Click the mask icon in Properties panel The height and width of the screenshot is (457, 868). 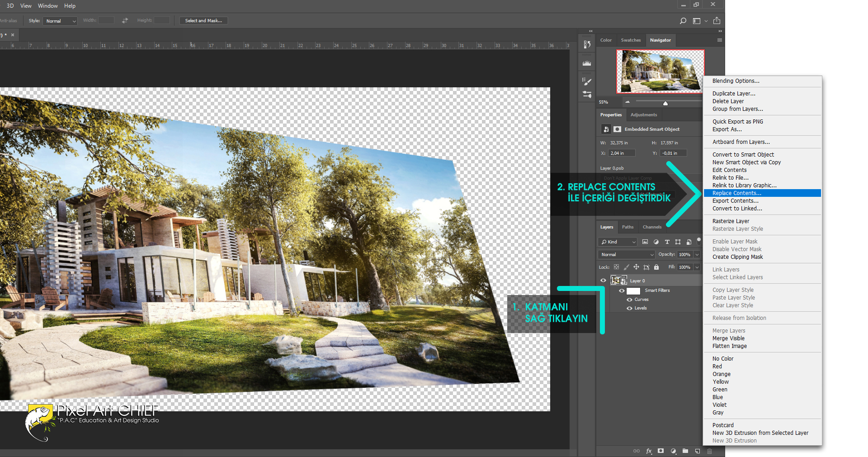[x=617, y=129]
